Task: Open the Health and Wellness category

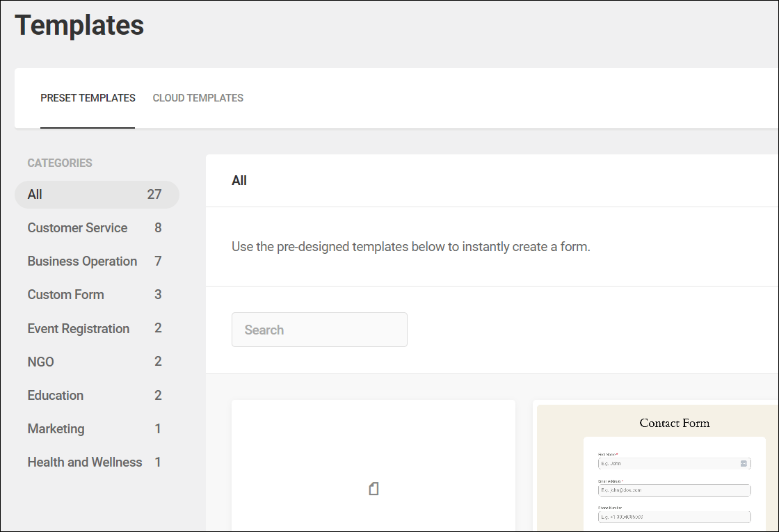Action: pos(84,461)
